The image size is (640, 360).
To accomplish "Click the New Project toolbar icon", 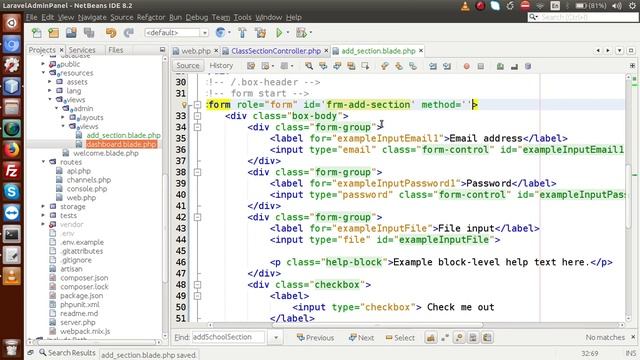I will [53, 33].
